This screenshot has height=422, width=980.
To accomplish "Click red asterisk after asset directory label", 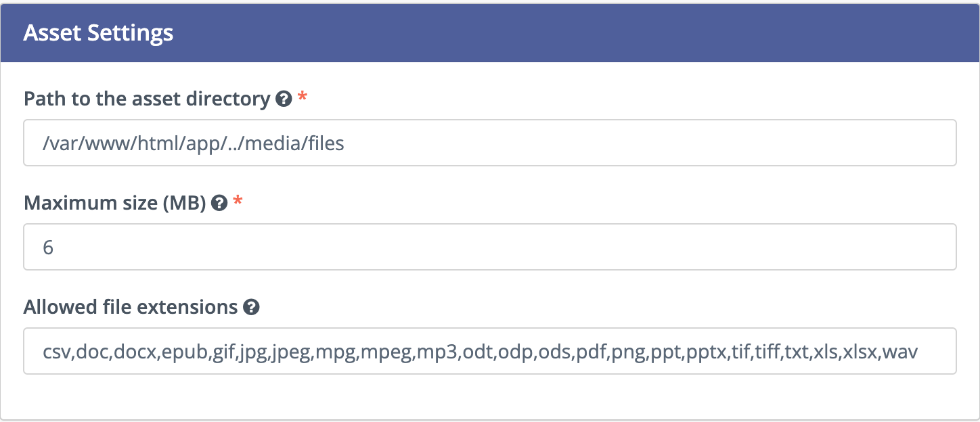I will coord(303,99).
